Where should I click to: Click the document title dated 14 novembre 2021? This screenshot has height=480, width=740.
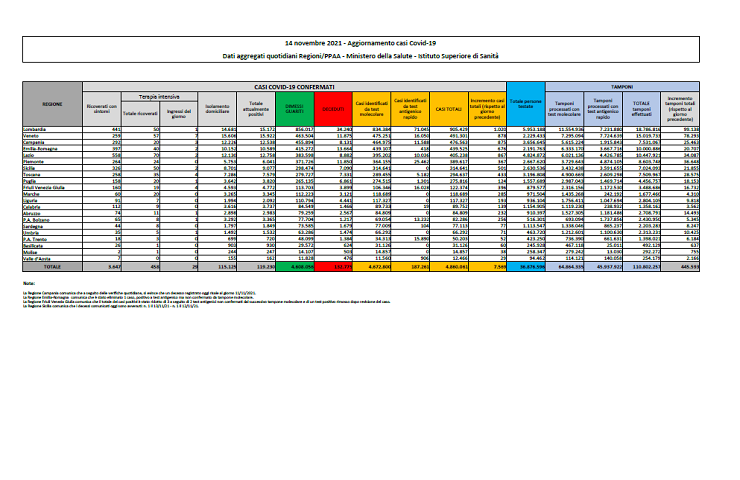point(369,45)
